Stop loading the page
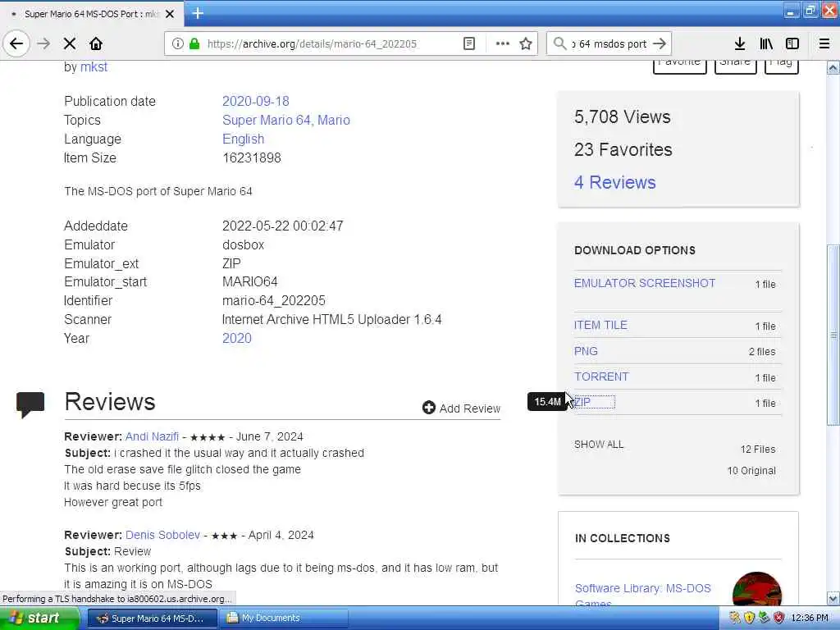This screenshot has width=840, height=630. (x=70, y=43)
